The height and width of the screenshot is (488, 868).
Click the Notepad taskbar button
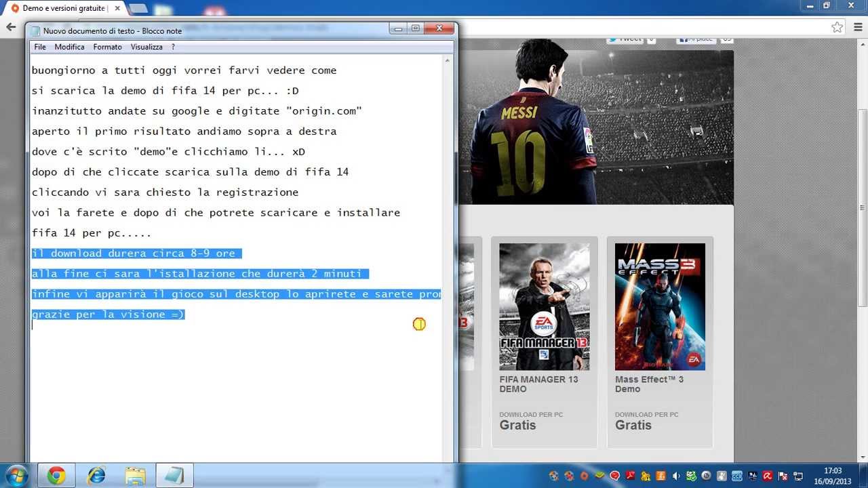(175, 476)
